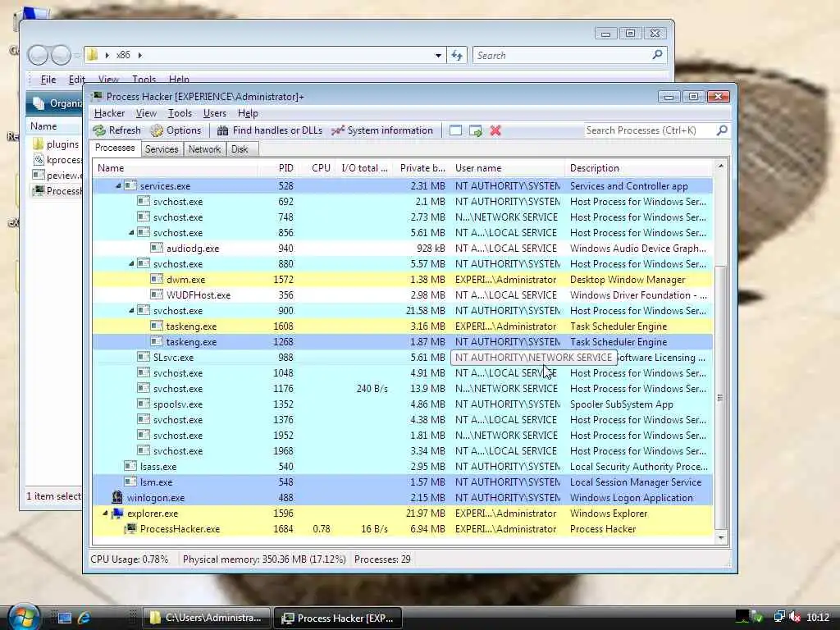Viewport: 840px width, 630px height.
Task: Select the audiodg.exe process icon
Action: point(157,248)
